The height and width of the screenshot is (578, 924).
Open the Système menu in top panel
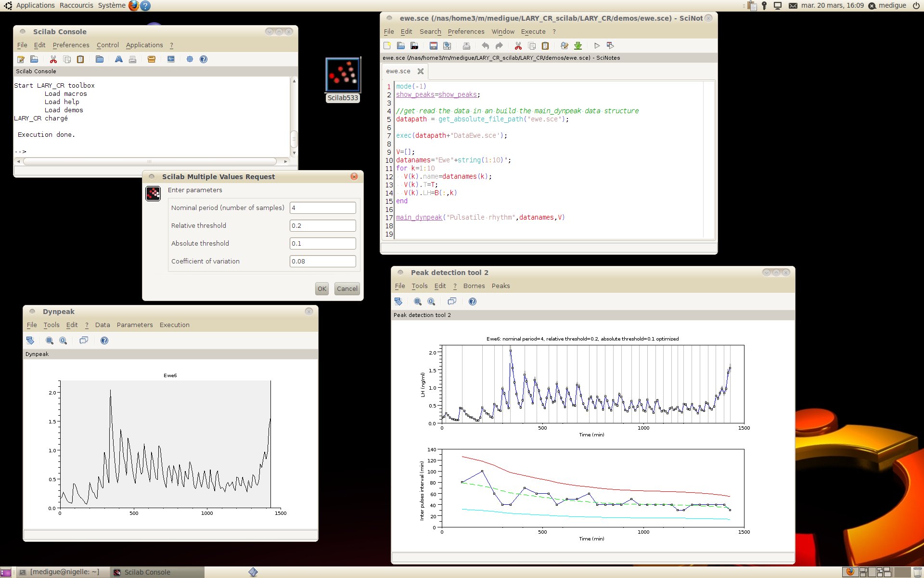112,5
